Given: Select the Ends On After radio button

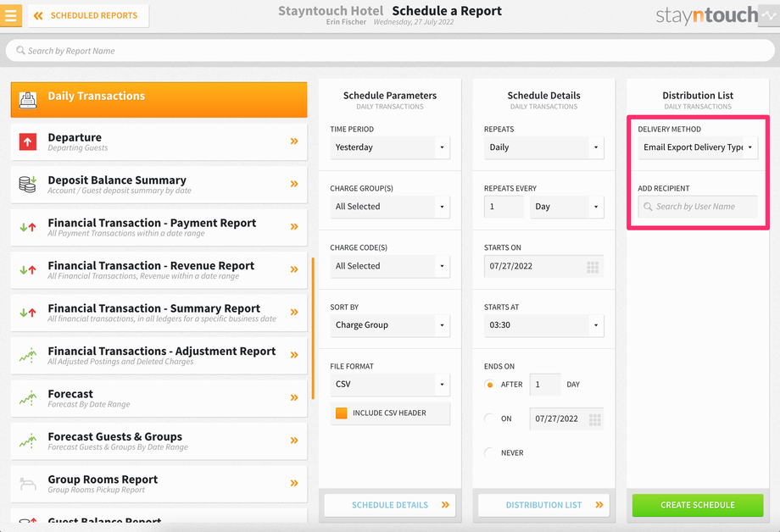Looking at the screenshot, I should (x=490, y=385).
